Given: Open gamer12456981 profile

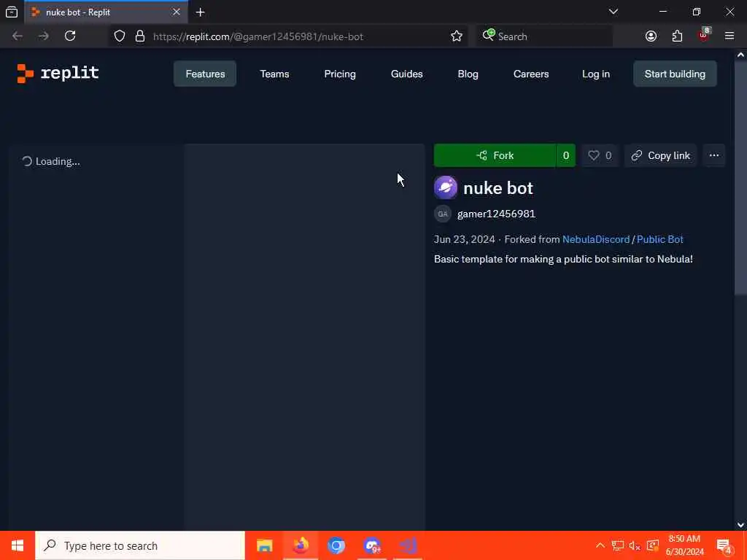Looking at the screenshot, I should (x=496, y=214).
